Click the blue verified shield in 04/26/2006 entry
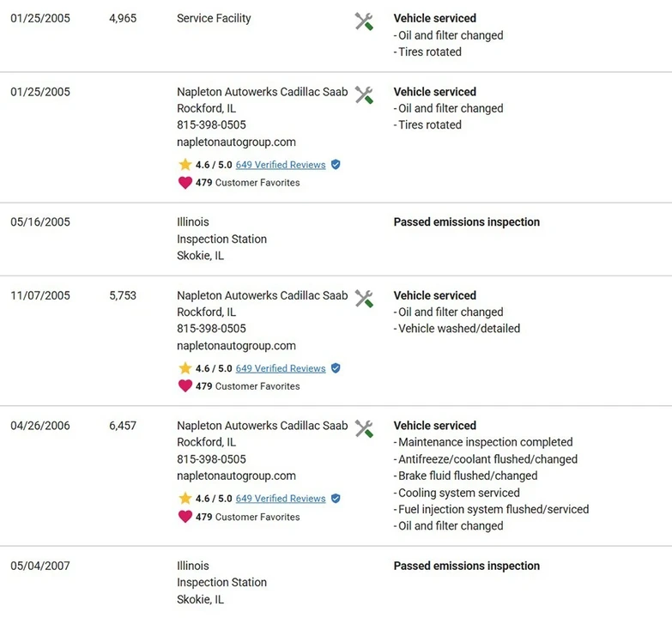 (336, 499)
